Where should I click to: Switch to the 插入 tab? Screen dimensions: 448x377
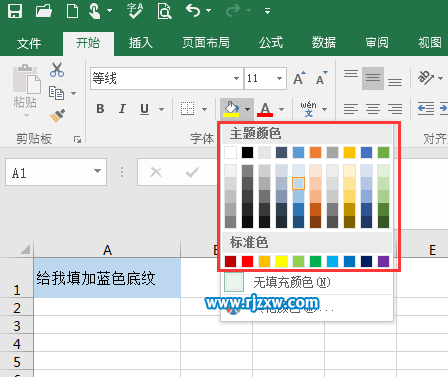141,43
